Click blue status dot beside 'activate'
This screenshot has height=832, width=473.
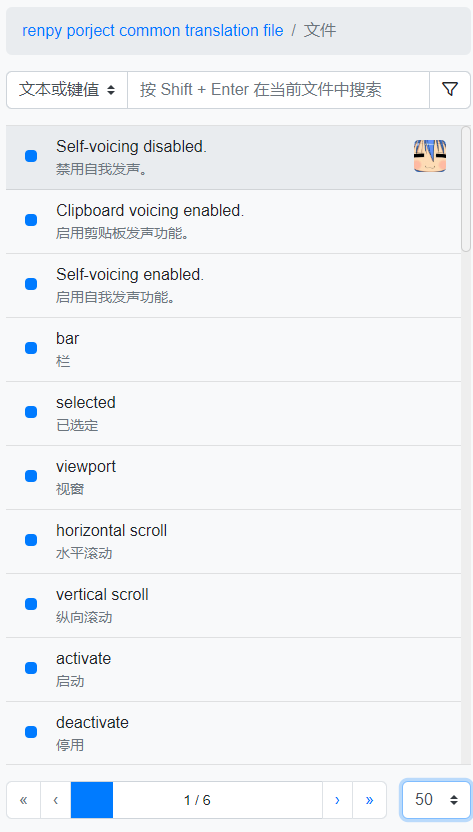pos(31,668)
